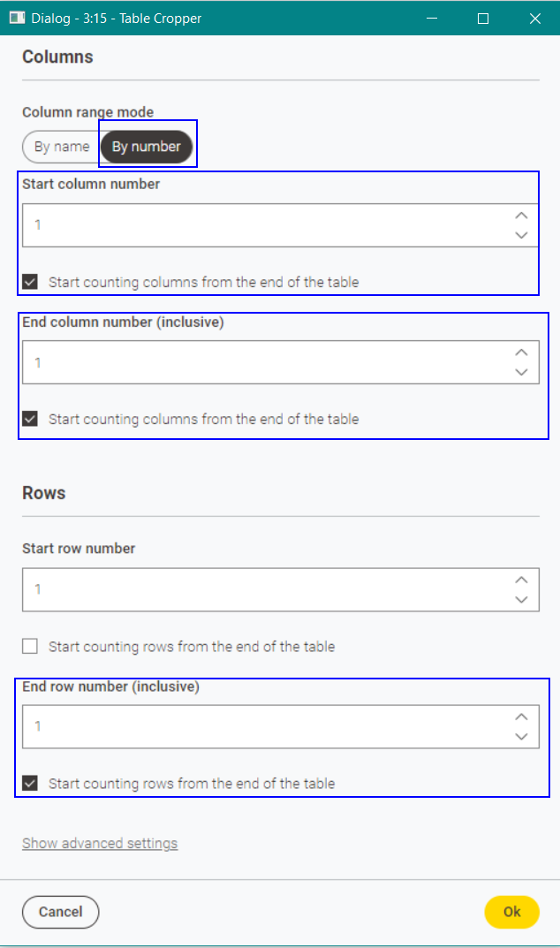Disable counting end rows from end of table
This screenshot has height=948, width=560.
[x=29, y=783]
